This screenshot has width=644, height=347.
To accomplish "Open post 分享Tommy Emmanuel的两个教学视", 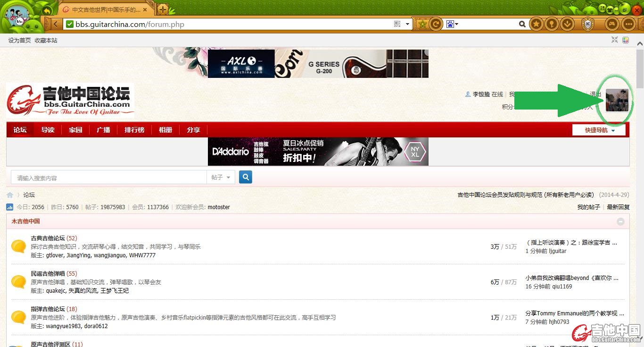I will pyautogui.click(x=575, y=313).
